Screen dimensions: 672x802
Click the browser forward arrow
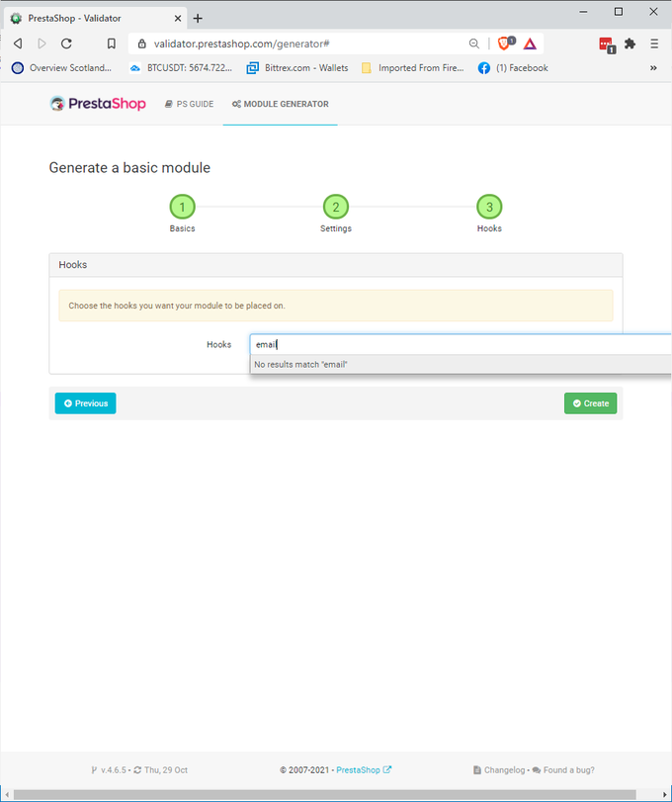pyautogui.click(x=42, y=44)
